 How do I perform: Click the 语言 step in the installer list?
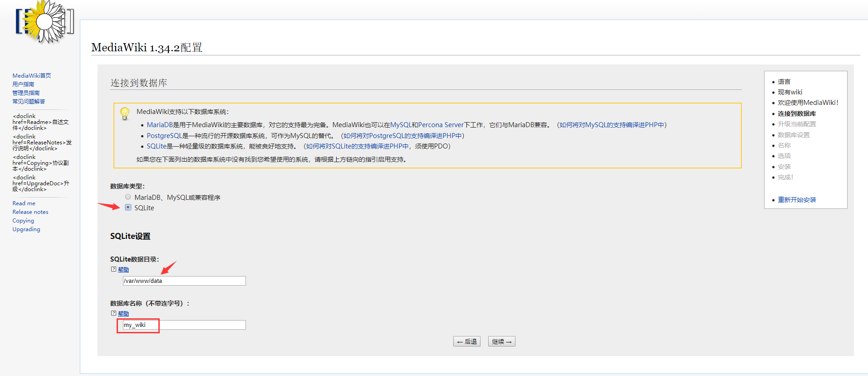(784, 82)
